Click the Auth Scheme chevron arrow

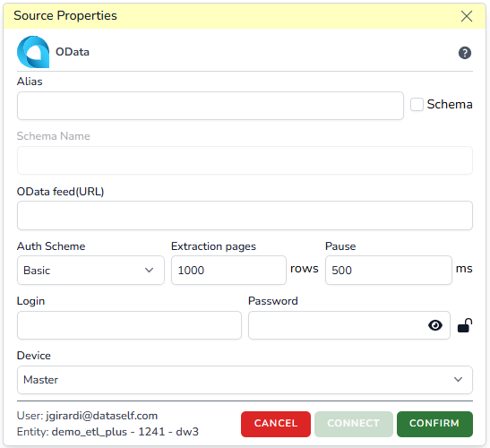point(149,270)
